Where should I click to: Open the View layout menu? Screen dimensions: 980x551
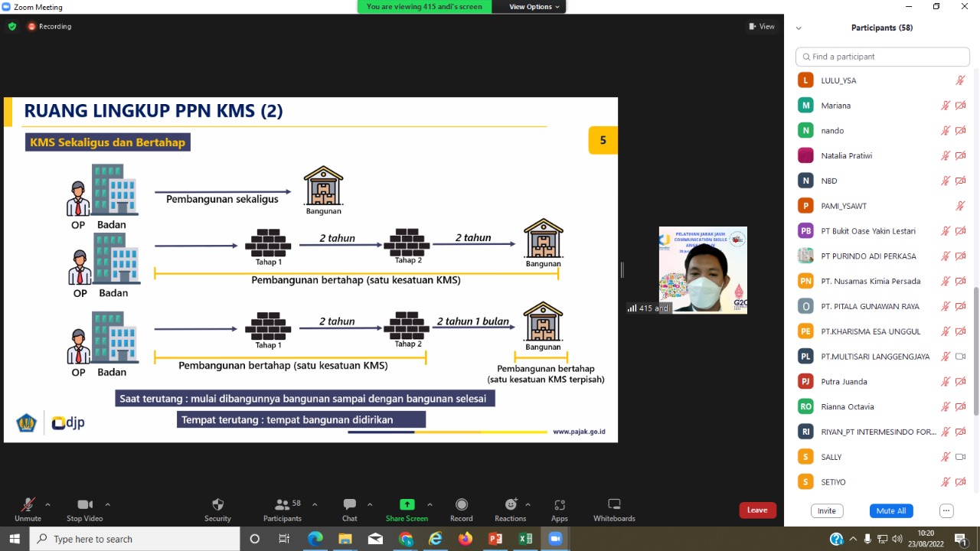762,26
